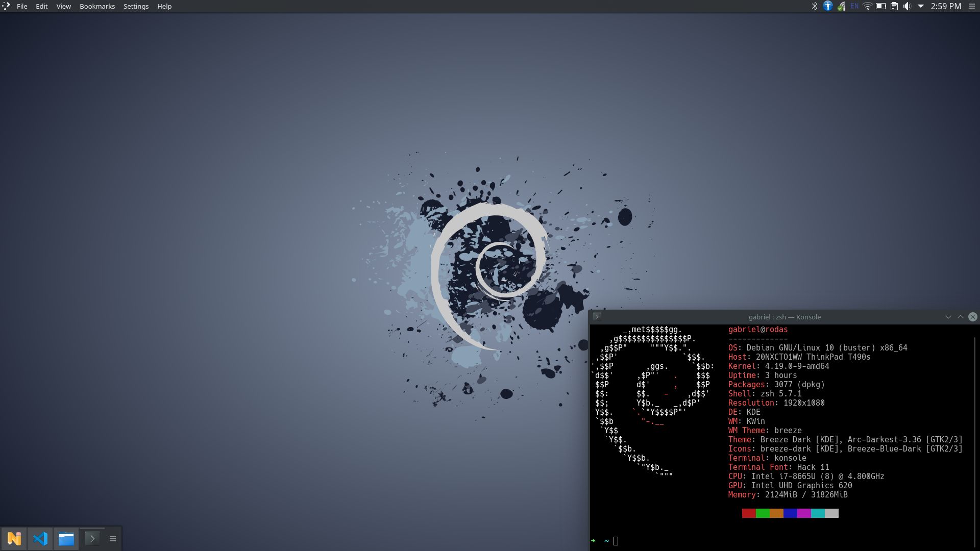Viewport: 980px width, 551px height.
Task: Launch Visual Studio Code from the taskbar
Action: coord(40,538)
